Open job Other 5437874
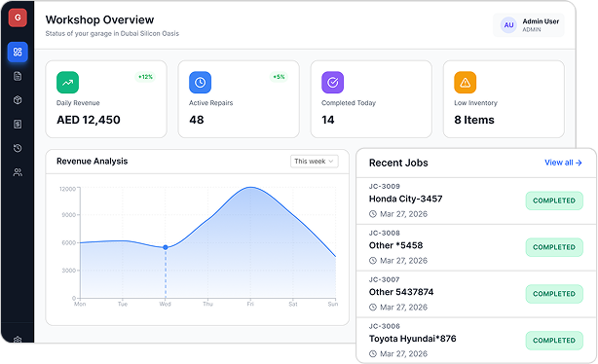The height and width of the screenshot is (364, 598). click(x=401, y=292)
